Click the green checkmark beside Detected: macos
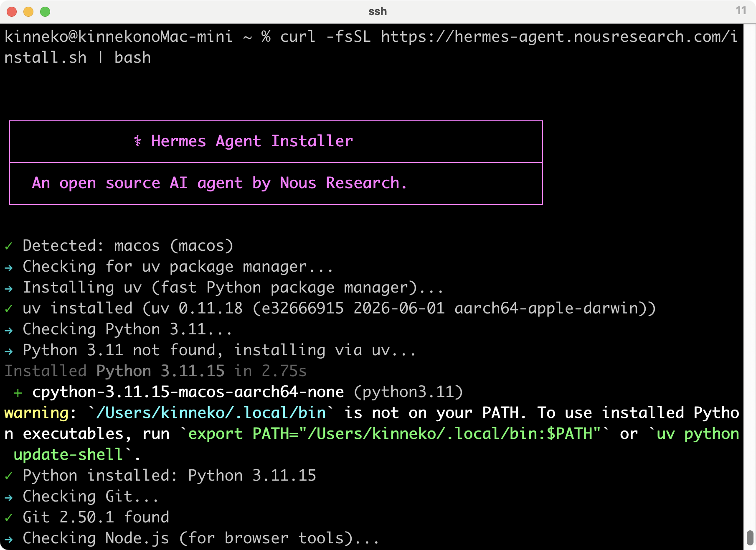The image size is (756, 550). tap(8, 246)
